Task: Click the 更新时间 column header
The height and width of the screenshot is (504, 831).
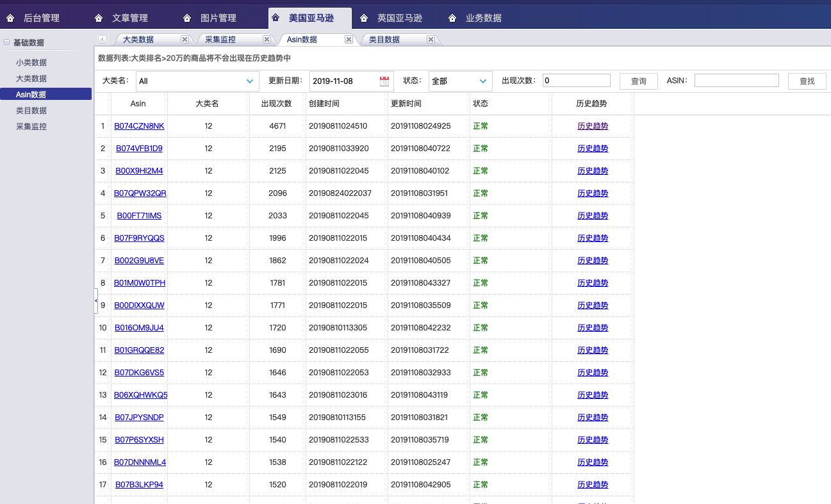Action: pos(429,104)
